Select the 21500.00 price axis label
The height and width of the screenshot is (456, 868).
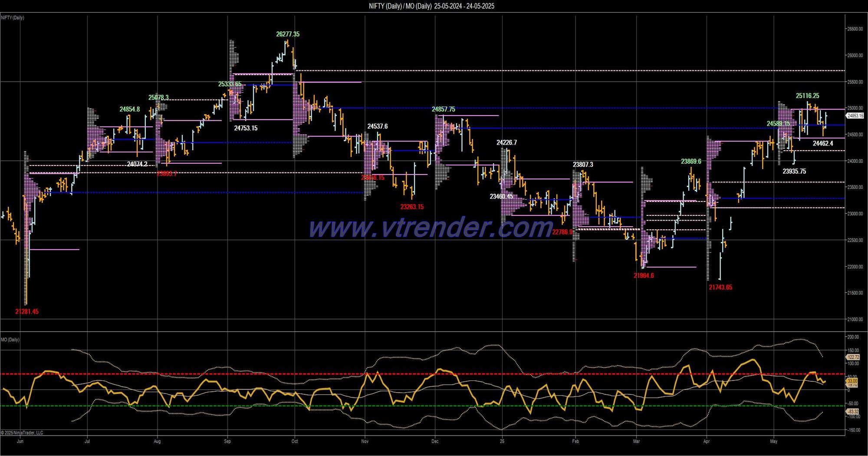coord(855,293)
